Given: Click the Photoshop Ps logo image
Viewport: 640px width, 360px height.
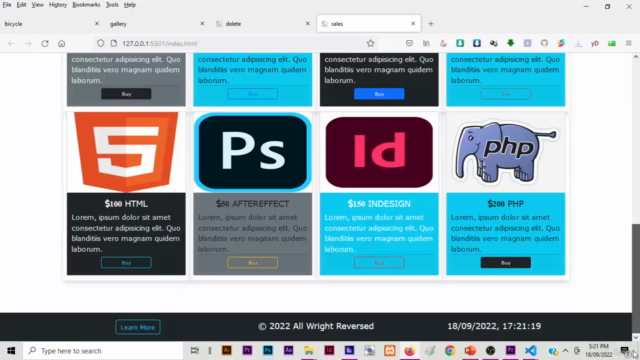Looking at the screenshot, I should 253,152.
